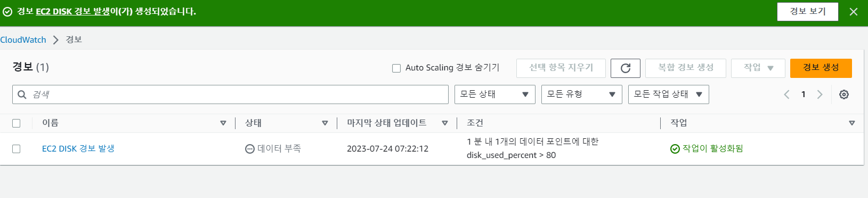Open the 모든 유형 filter dropdown
The image size is (868, 198).
[581, 94]
